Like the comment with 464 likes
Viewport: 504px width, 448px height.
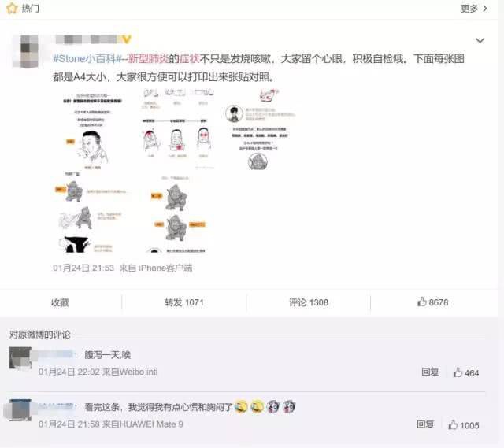[x=466, y=372]
